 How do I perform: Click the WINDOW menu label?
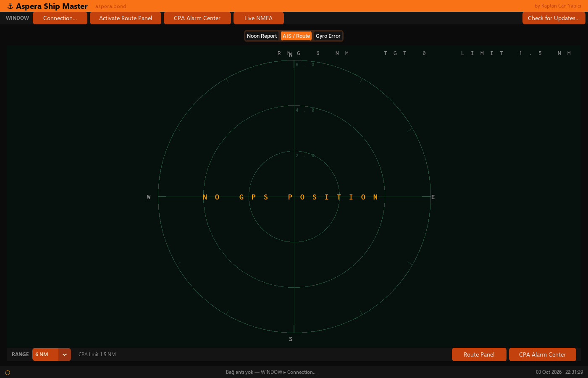point(18,18)
